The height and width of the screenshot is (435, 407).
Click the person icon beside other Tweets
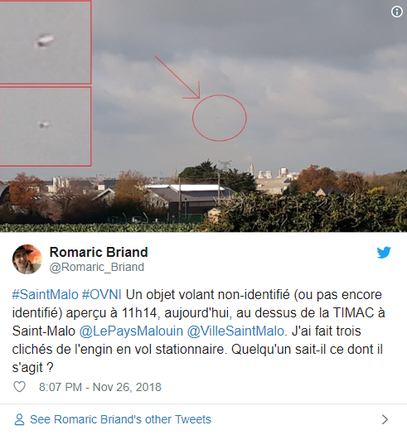click(x=19, y=419)
